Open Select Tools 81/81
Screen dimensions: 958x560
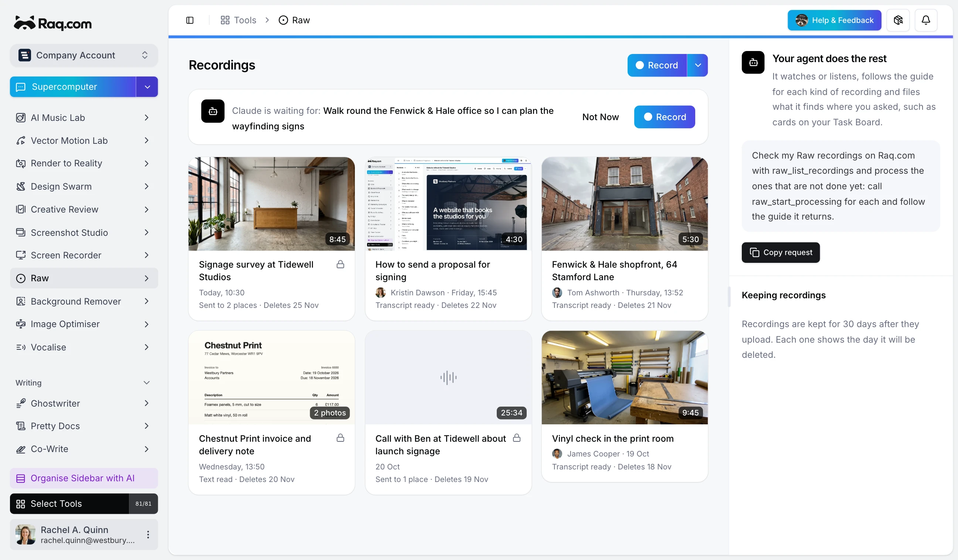click(84, 503)
